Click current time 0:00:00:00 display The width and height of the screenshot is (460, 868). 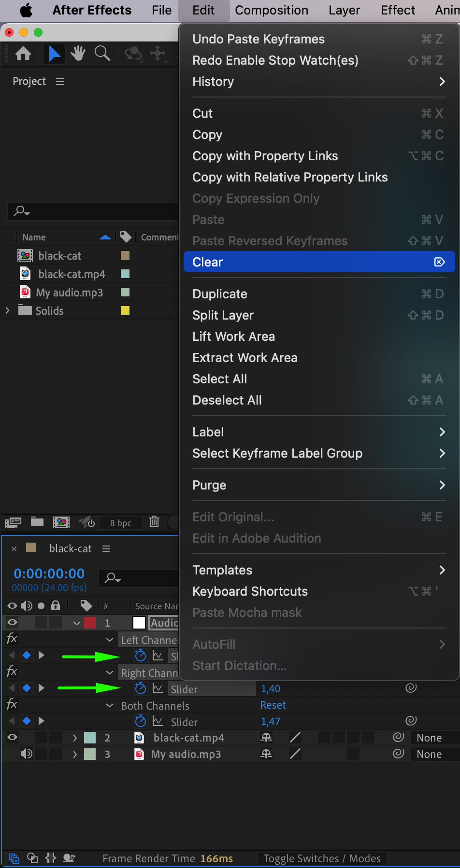click(49, 574)
